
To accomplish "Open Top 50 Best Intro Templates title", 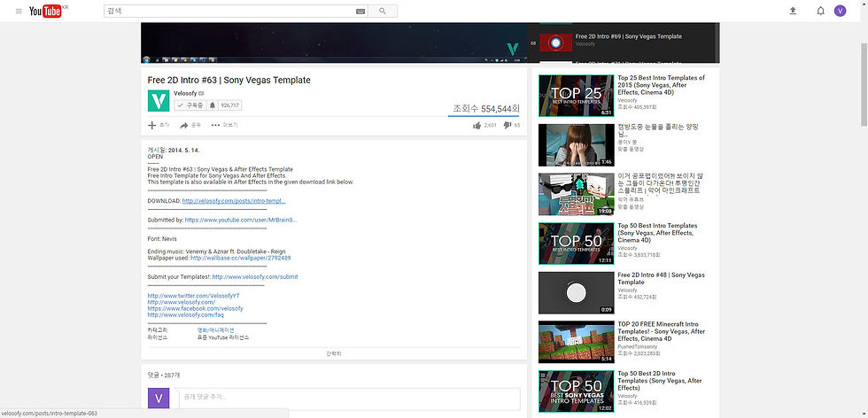I will pyautogui.click(x=657, y=233).
